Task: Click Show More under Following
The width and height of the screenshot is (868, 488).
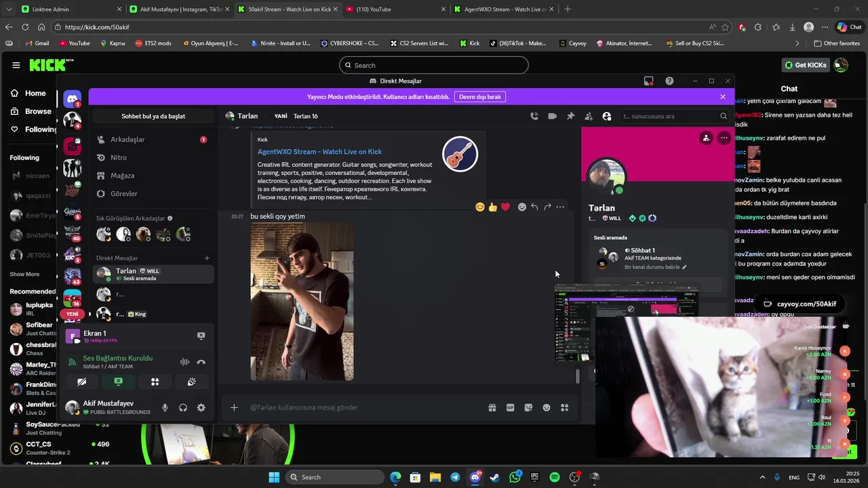Action: point(24,274)
